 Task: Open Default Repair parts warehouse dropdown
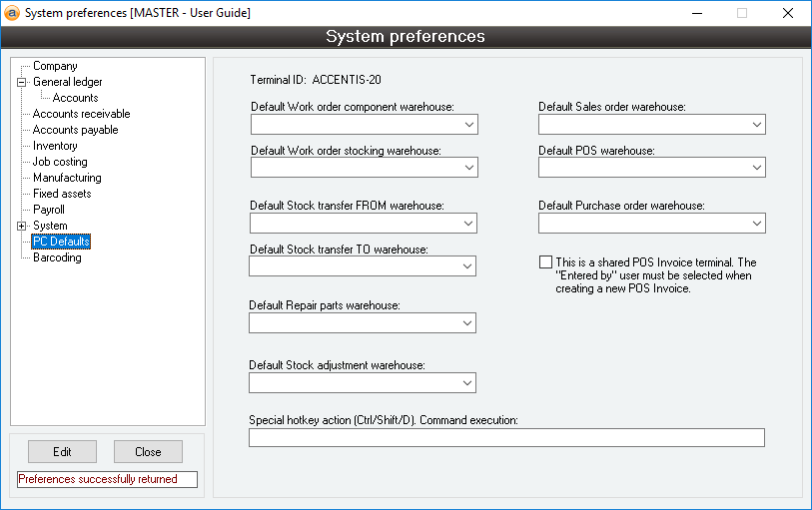467,323
